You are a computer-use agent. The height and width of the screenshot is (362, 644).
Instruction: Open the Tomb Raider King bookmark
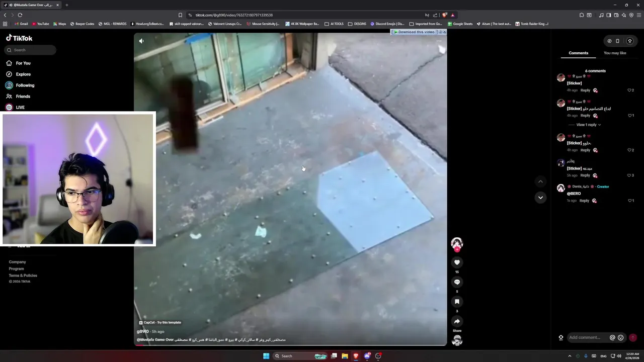point(532,24)
